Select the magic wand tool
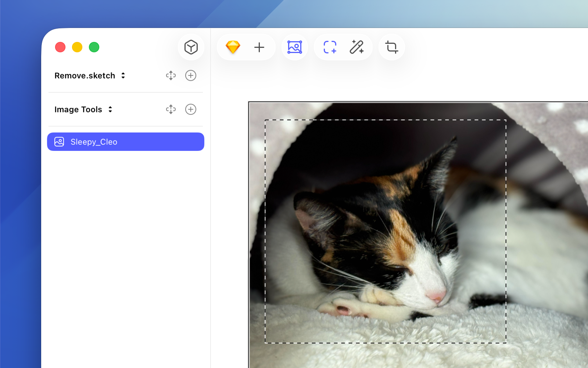This screenshot has width=588, height=368. 356,47
